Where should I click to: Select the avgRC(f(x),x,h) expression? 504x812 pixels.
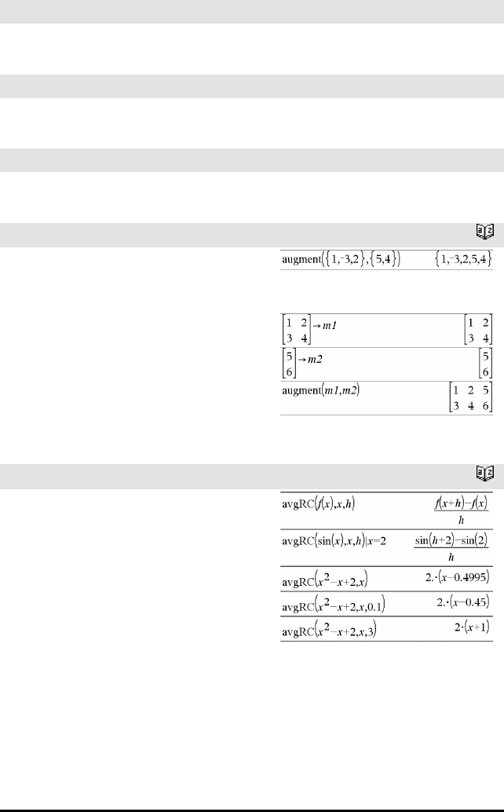(318, 503)
